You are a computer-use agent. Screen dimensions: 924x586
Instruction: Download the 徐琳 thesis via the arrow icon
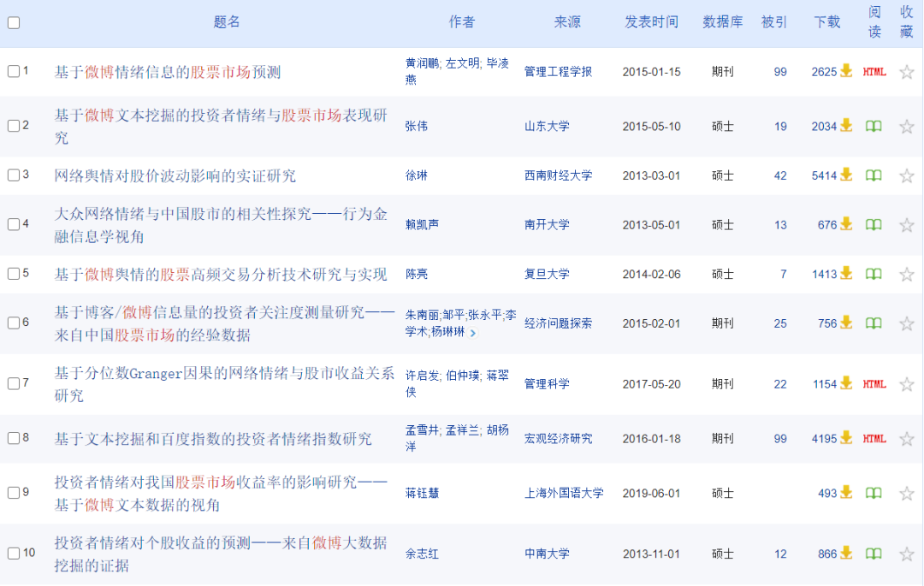click(x=846, y=175)
